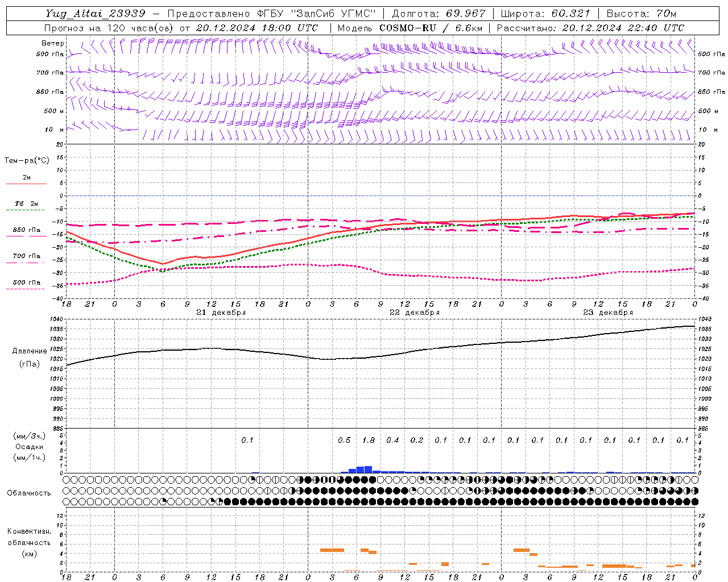Click the 0.4 precipitation value

pos(392,440)
